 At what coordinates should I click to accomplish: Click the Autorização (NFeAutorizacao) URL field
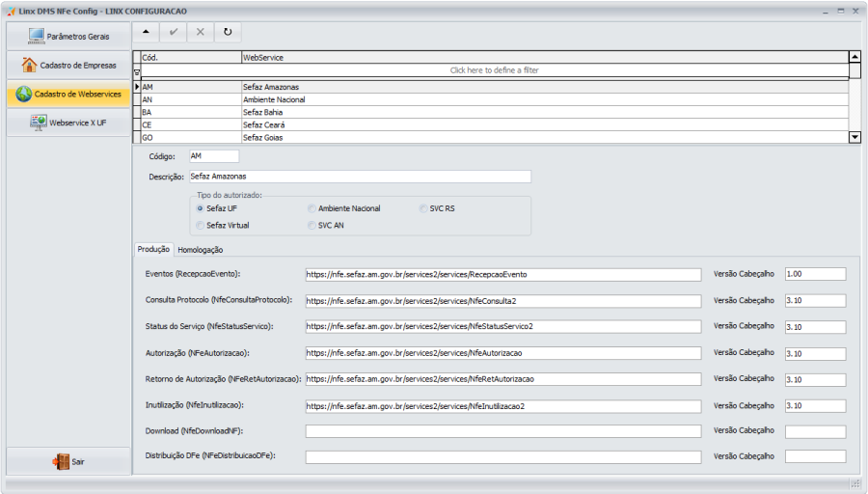point(503,353)
